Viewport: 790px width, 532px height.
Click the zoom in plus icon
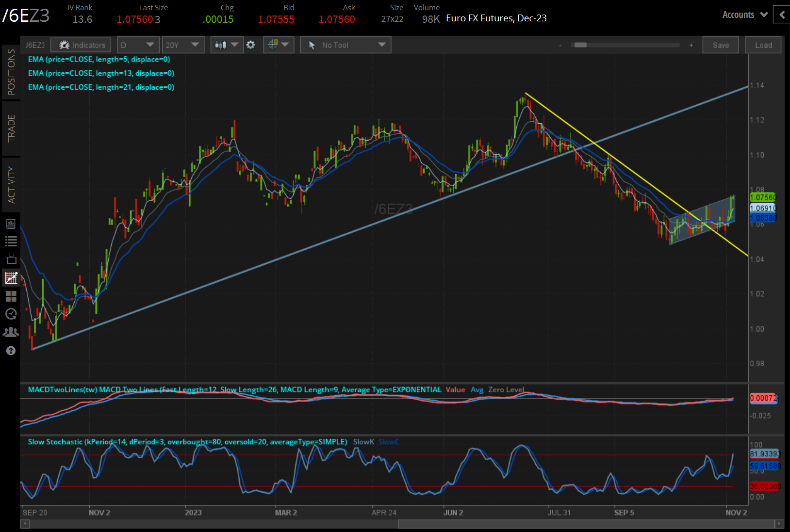coord(691,45)
